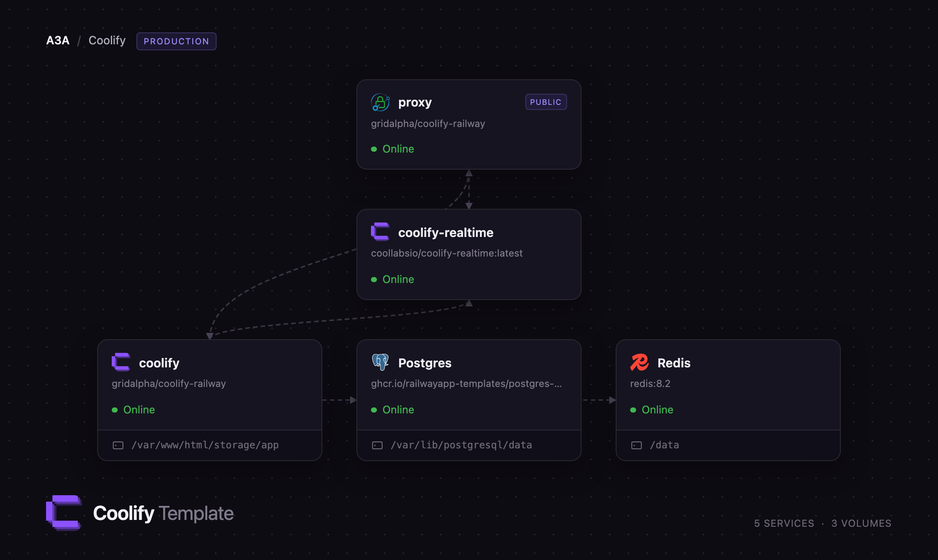Click Online status on coolify card
Viewport: 938px width, 560px height.
(x=139, y=410)
